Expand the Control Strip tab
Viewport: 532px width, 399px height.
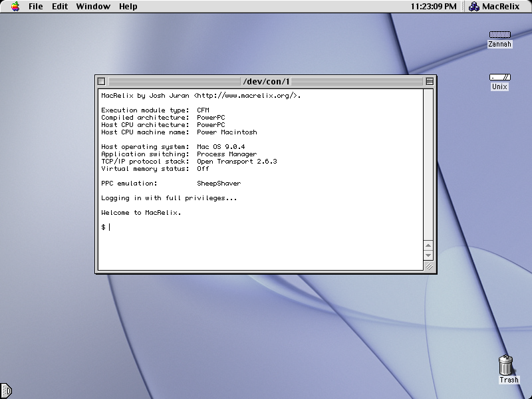pyautogui.click(x=6, y=391)
